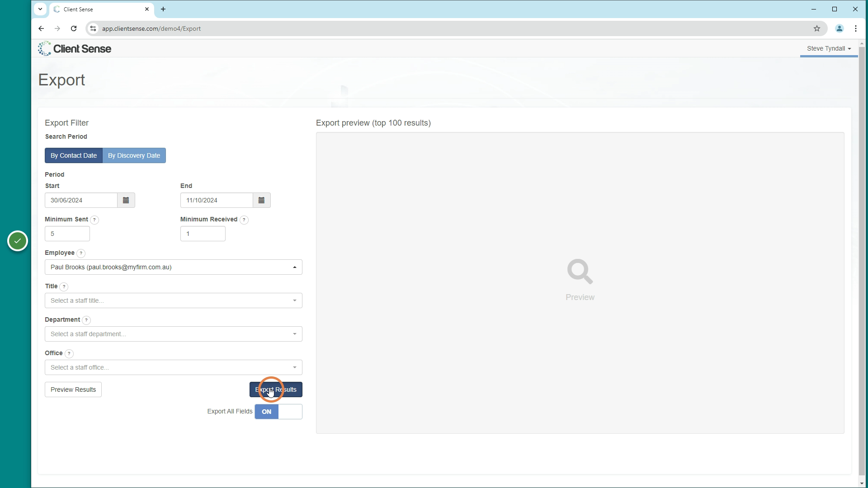Click the Minimum Sent help icon
This screenshot has height=488, width=868.
(94, 220)
